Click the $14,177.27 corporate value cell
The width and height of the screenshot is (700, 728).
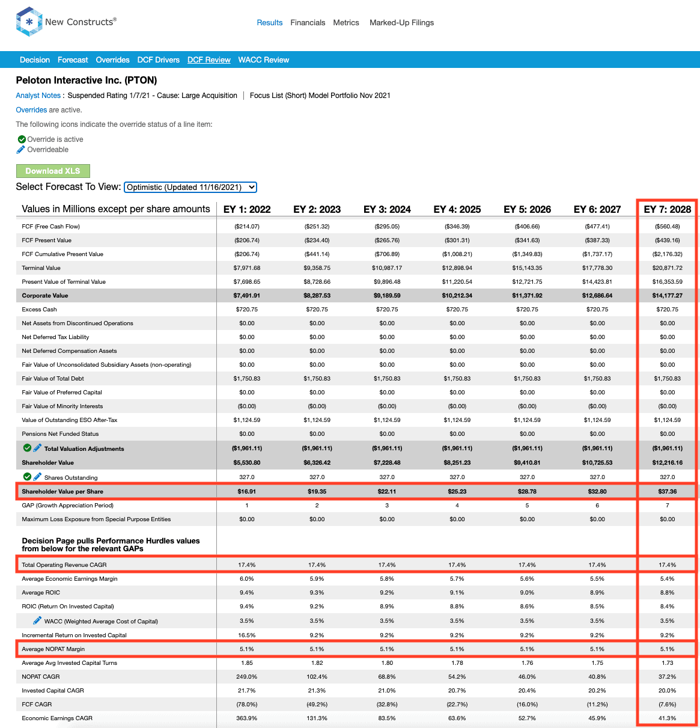coord(668,296)
